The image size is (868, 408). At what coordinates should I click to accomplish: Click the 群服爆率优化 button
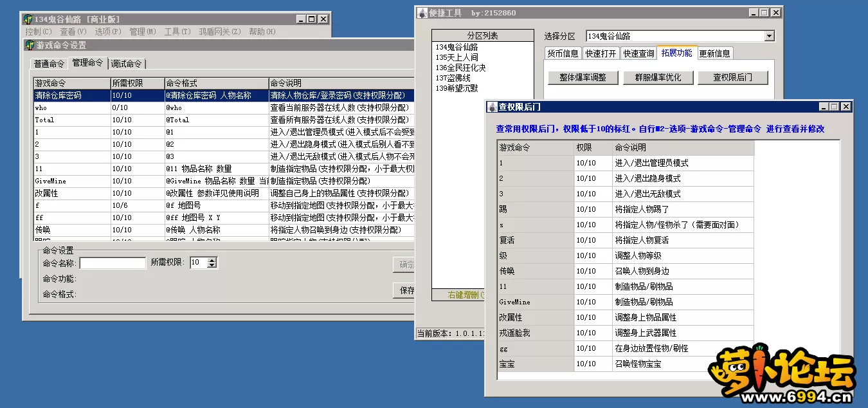coord(658,77)
